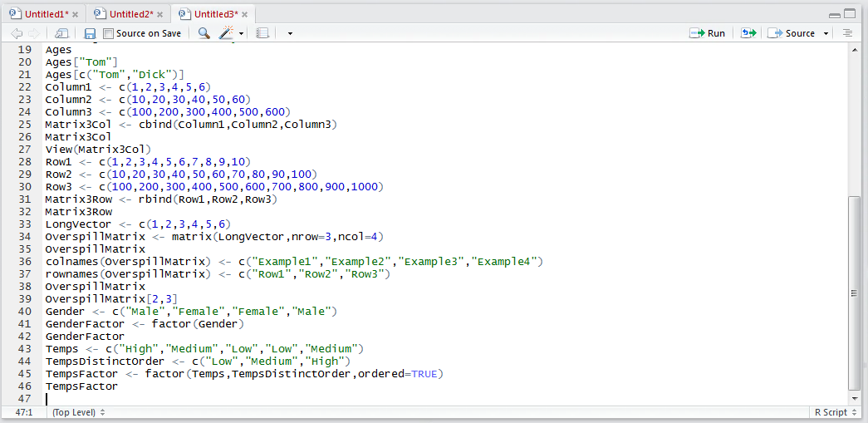Viewport: 868px width, 423px height.
Task: Open the Find/Replace magnifier tool
Action: (204, 33)
